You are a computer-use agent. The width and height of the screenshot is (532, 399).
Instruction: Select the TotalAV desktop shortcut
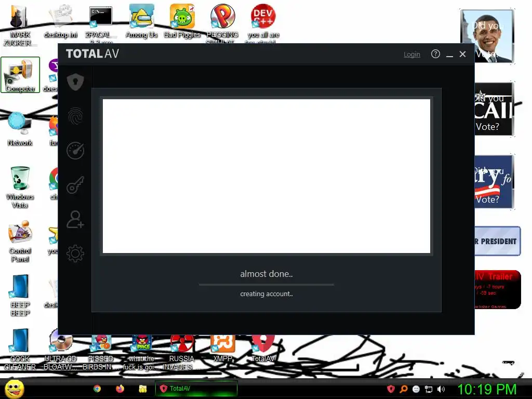(263, 348)
